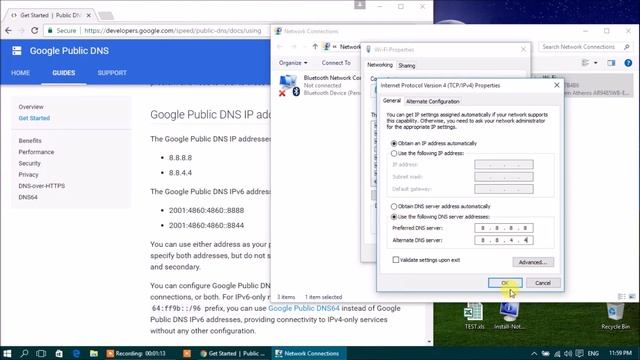
Task: Click Benefits in the left sidebar
Action: click(x=30, y=140)
